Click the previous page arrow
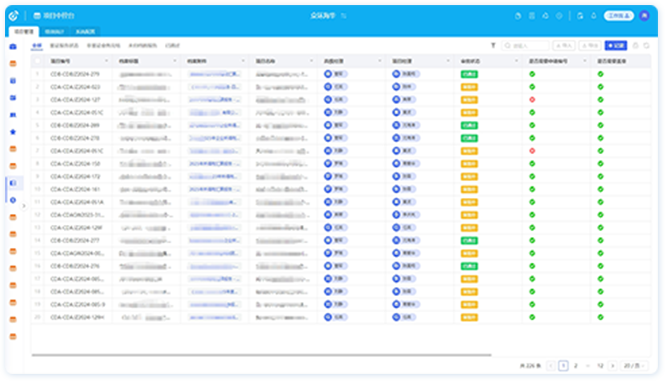 tap(551, 365)
